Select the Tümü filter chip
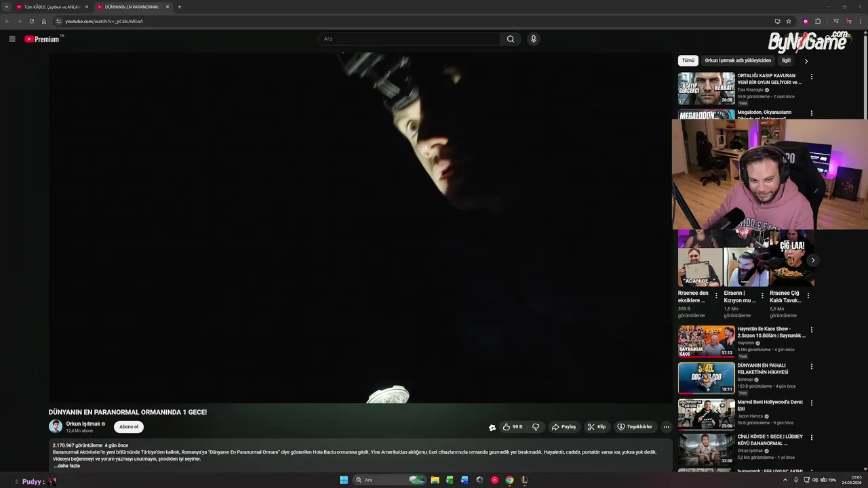This screenshot has height=488, width=868. [x=688, y=60]
